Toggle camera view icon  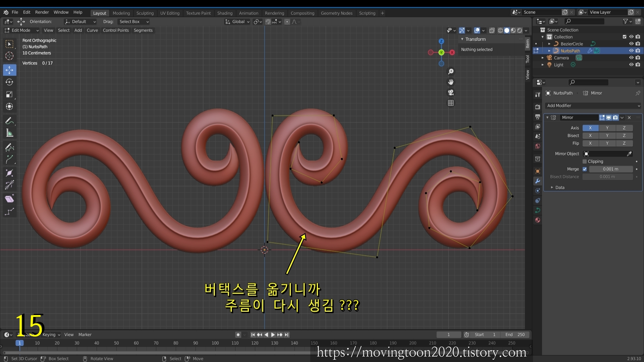pos(451,92)
